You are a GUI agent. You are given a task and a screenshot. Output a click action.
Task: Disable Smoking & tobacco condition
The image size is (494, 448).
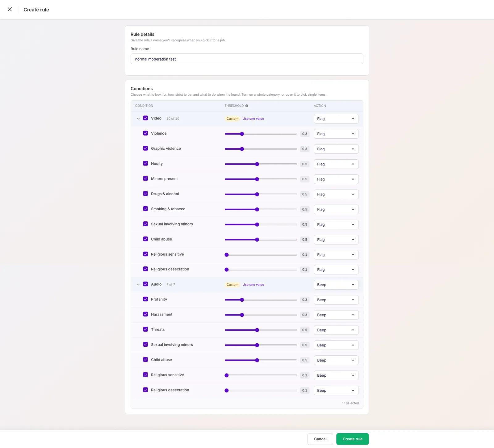point(145,209)
